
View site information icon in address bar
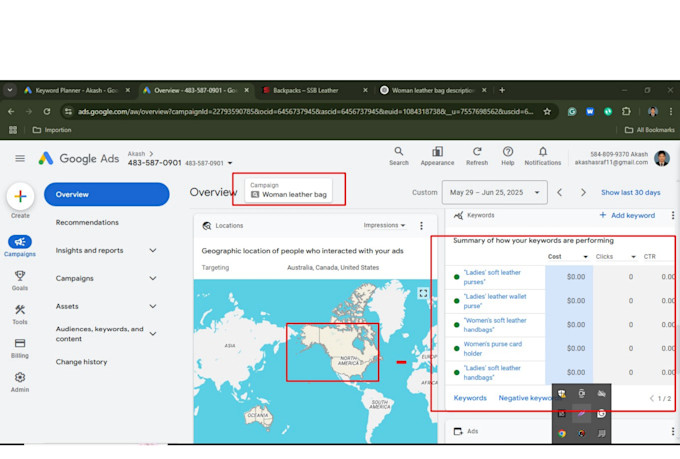pyautogui.click(x=69, y=111)
